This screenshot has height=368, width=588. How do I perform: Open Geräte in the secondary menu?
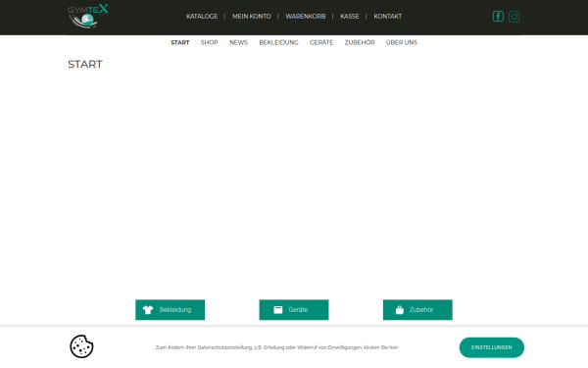tap(321, 42)
